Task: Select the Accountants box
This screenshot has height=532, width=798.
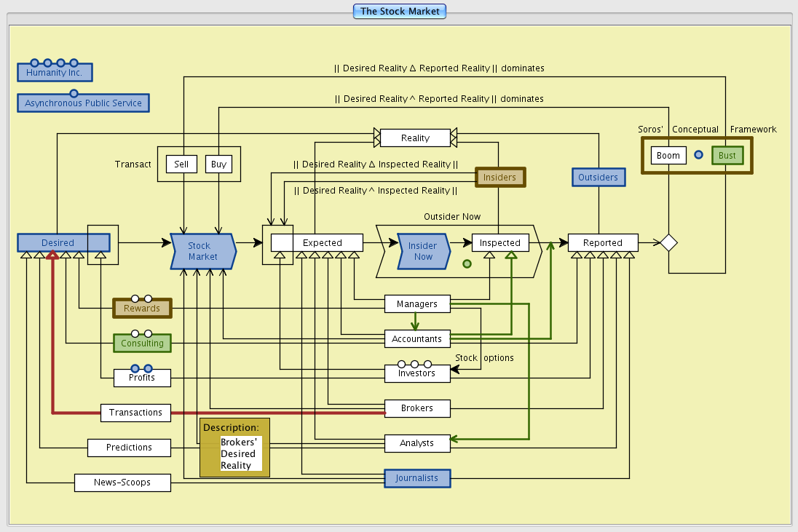Action: tap(416, 339)
